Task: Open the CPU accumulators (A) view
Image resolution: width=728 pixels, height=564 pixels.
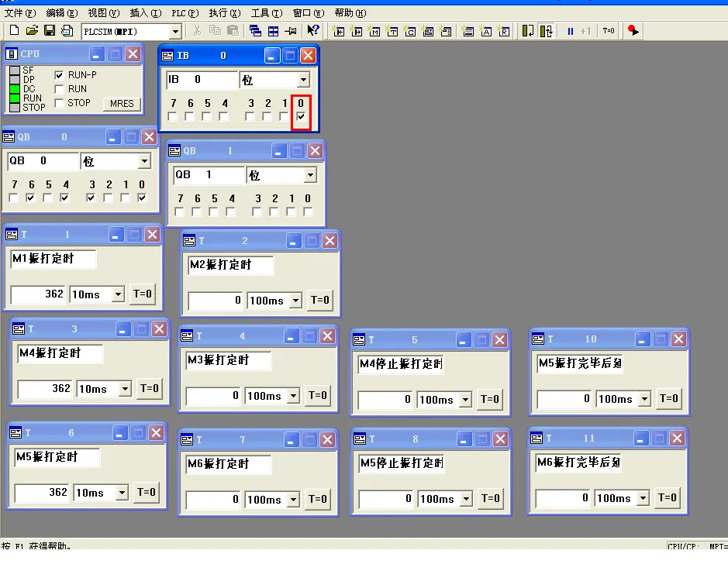Action: point(486,31)
